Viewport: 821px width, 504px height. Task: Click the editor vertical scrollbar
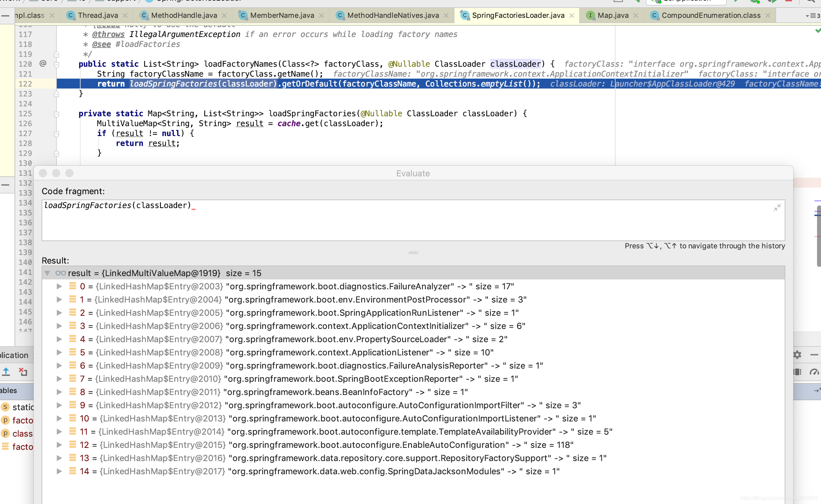coord(819,236)
